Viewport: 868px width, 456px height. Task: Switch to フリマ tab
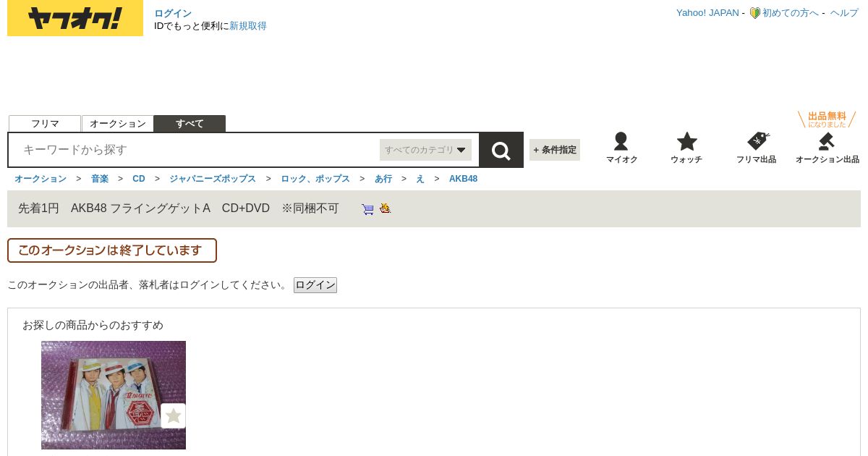(x=45, y=124)
